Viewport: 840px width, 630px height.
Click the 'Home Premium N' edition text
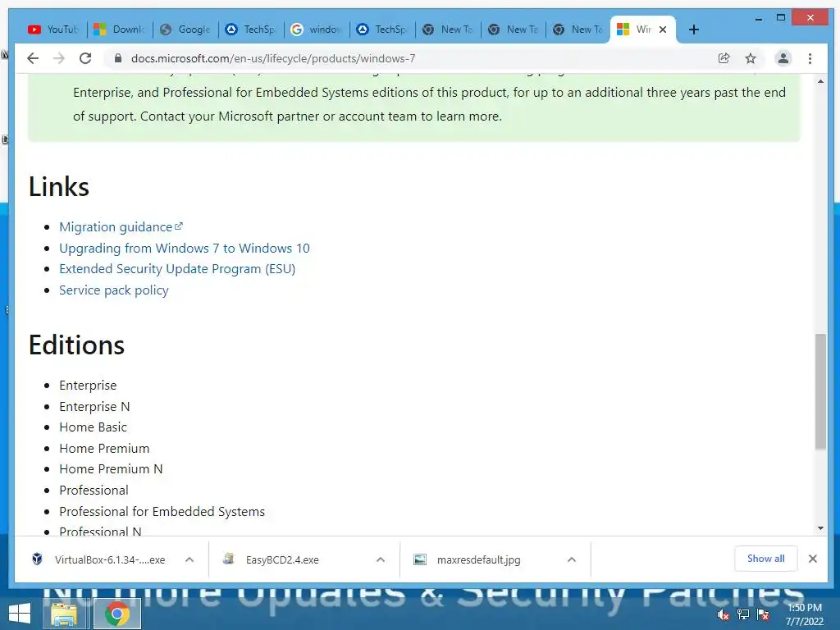click(x=111, y=469)
